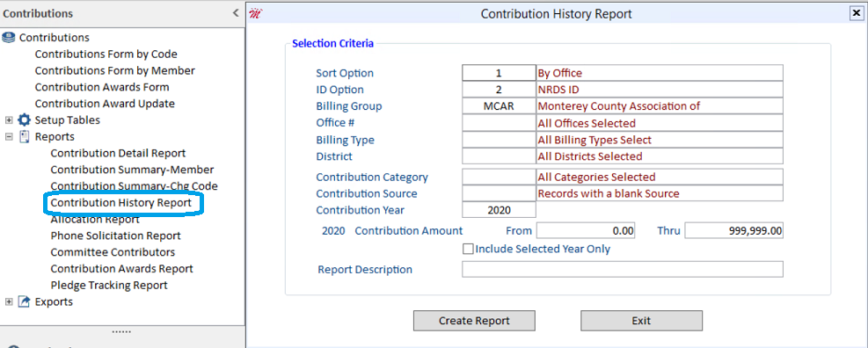Click the Exports arrow icon

(x=25, y=301)
